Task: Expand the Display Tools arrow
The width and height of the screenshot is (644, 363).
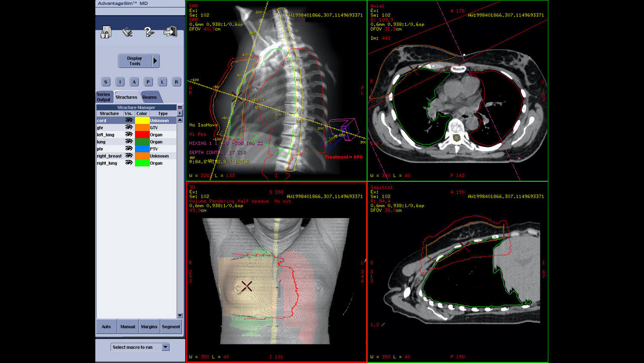Action: pos(155,61)
